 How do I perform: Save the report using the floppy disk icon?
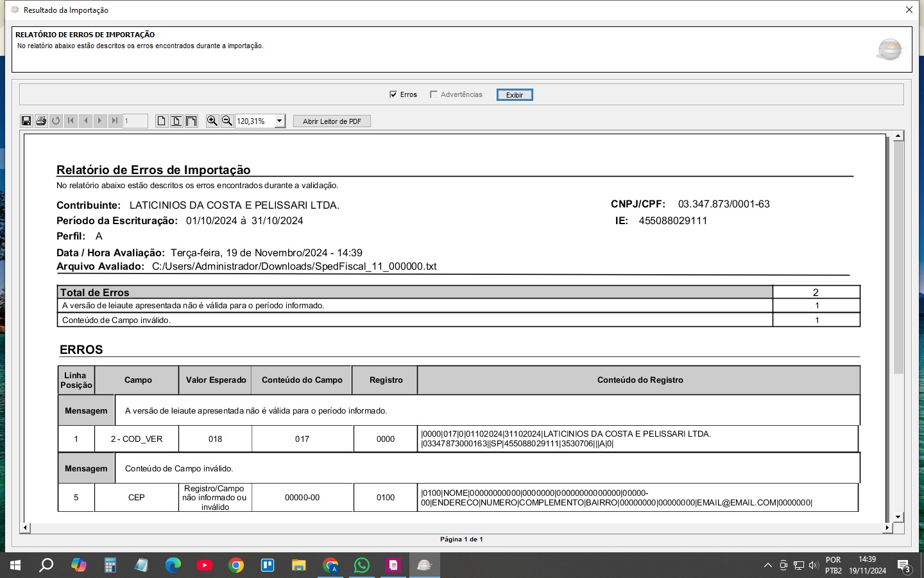click(26, 121)
